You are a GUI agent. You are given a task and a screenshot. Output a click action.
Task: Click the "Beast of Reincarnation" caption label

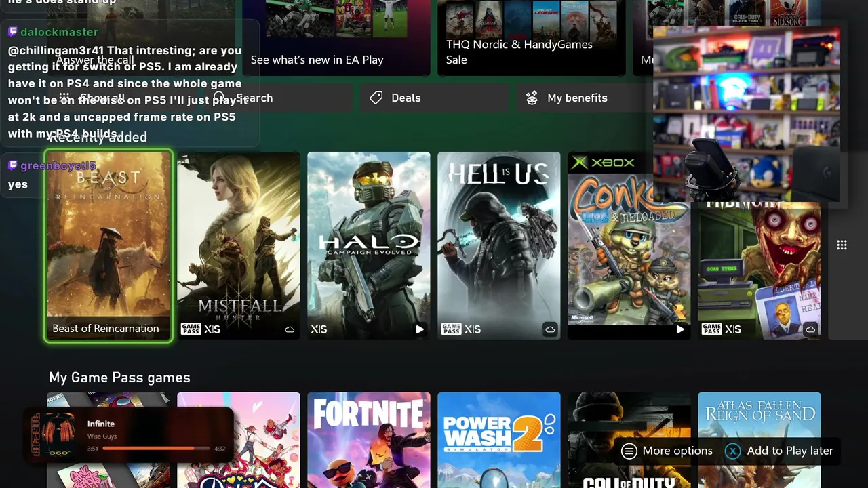coord(106,329)
